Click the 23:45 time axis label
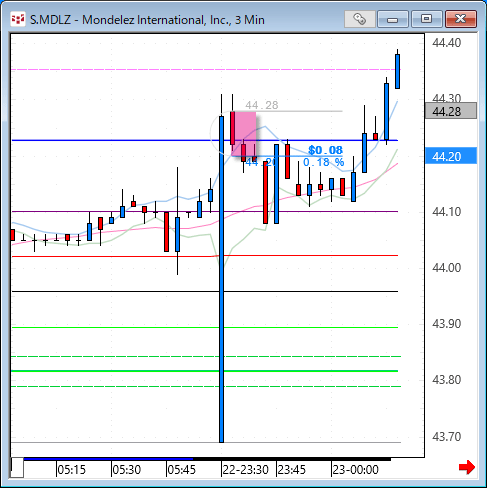This screenshot has height=488, width=487. click(292, 470)
